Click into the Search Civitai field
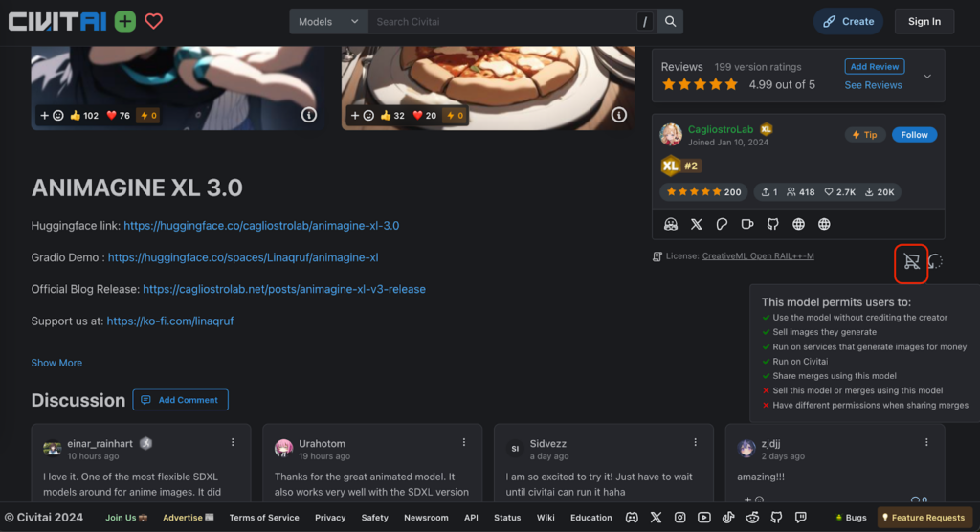The height and width of the screenshot is (532, 980). tap(502, 21)
